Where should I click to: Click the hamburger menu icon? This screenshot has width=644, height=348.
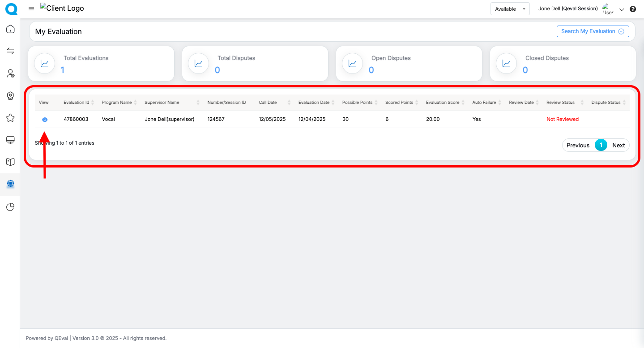[31, 9]
